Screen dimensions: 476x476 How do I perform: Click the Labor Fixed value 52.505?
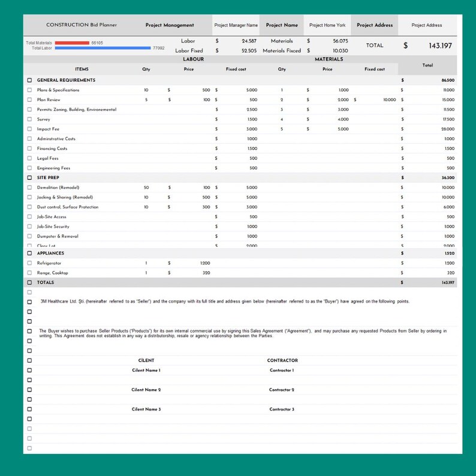tap(249, 51)
